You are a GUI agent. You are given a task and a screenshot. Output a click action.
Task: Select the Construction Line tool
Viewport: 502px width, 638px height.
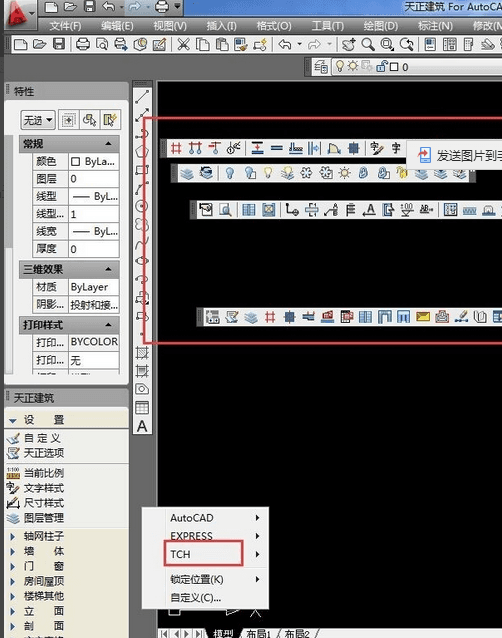click(x=142, y=115)
